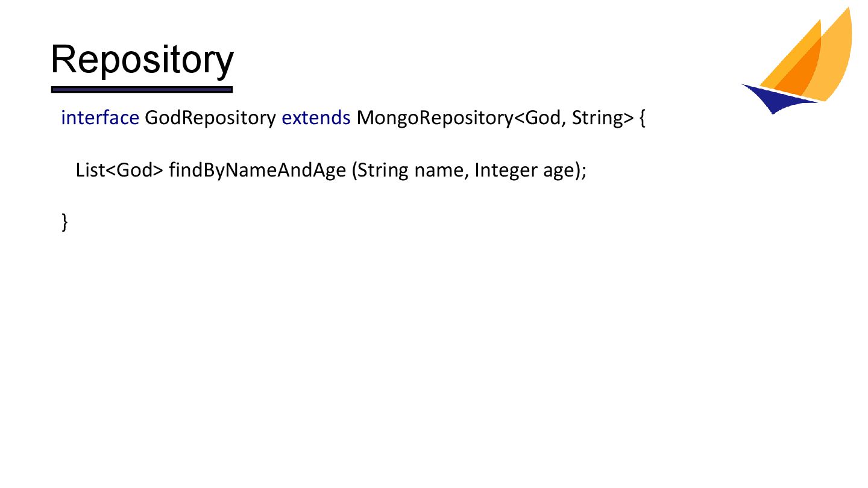The image size is (868, 488).
Task: Click the blue 'extends' keyword
Action: (316, 117)
